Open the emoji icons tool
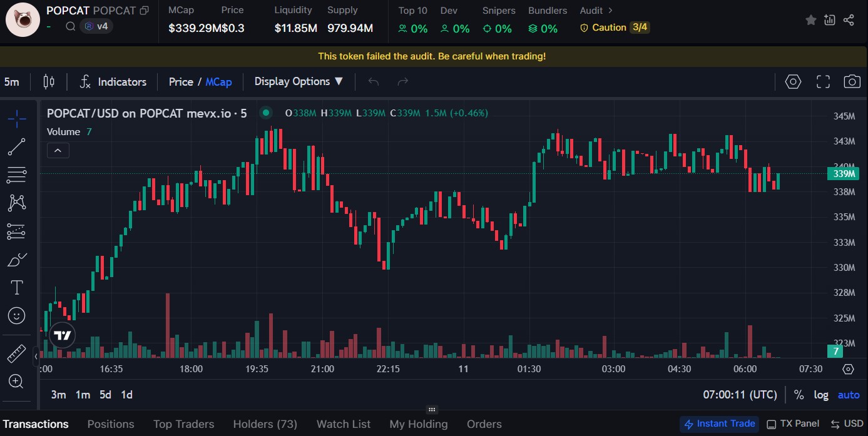This screenshot has height=436, width=868. coord(17,316)
